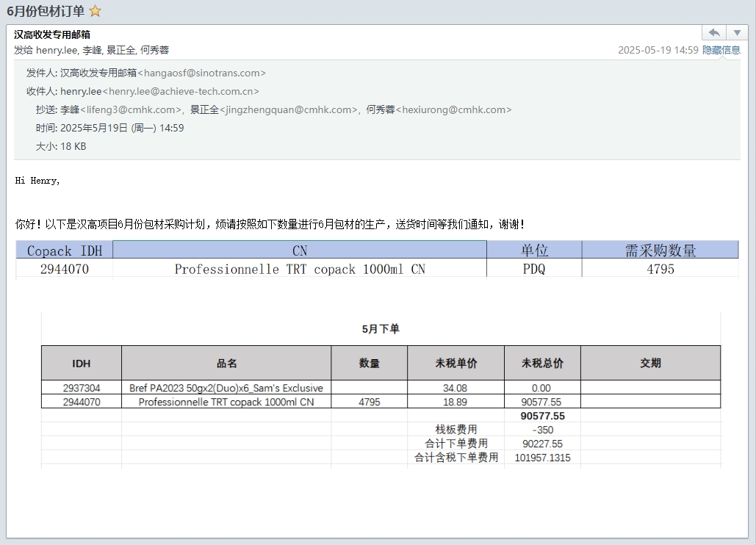Click 4795 in the 需采购数量 column

point(660,269)
